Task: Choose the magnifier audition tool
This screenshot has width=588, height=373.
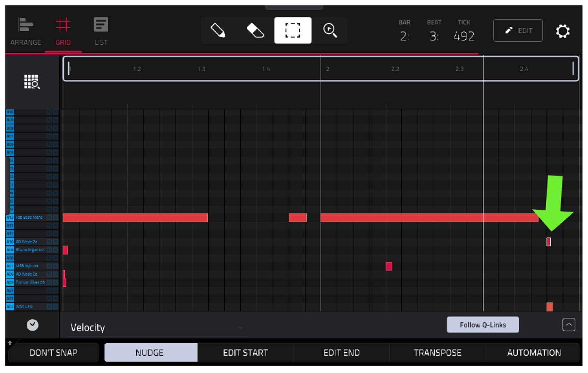Action: pos(330,30)
